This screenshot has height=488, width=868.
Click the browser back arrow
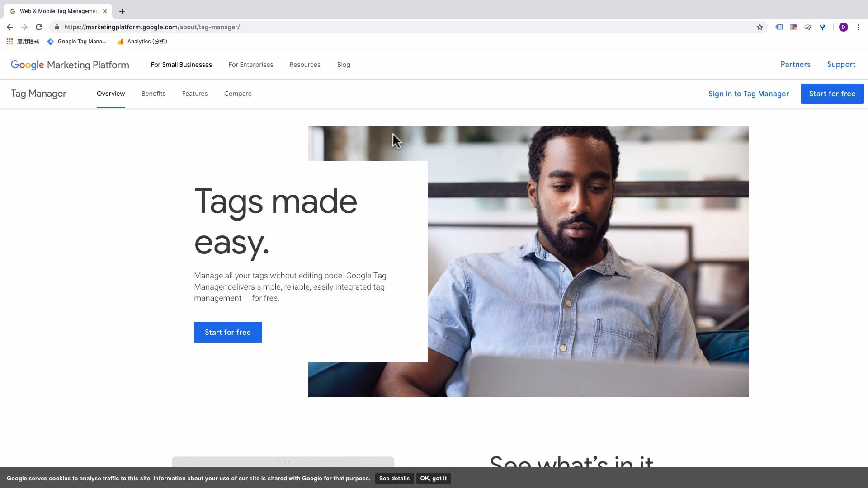click(10, 27)
